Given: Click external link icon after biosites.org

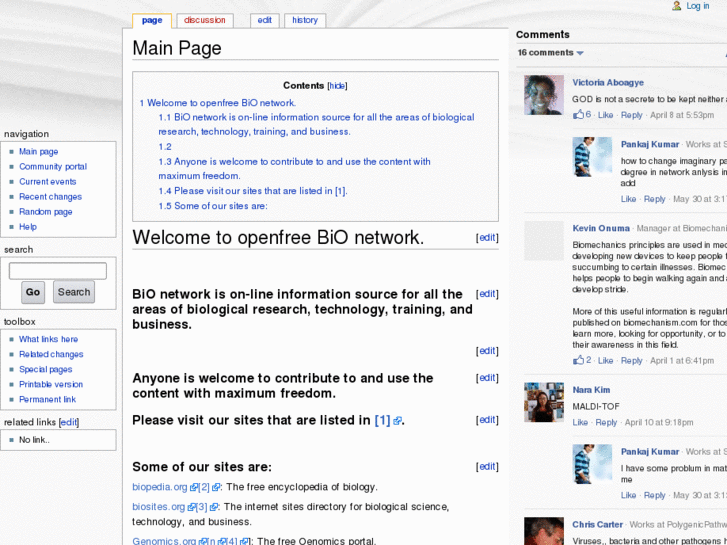Looking at the screenshot, I should [191, 507].
